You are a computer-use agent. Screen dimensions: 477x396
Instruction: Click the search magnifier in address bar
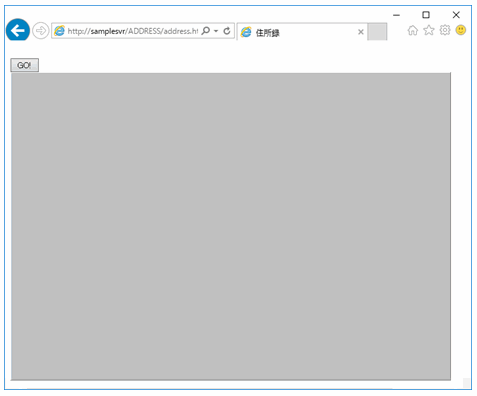pyautogui.click(x=206, y=31)
